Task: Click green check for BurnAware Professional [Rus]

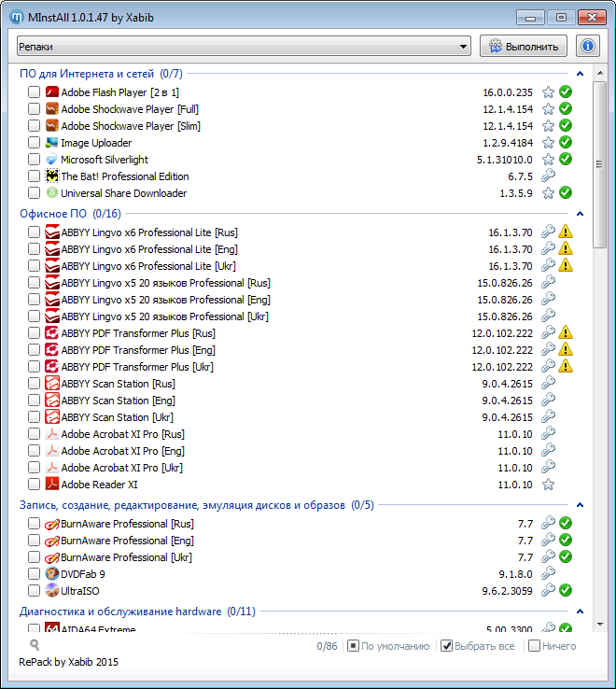Action: (x=566, y=523)
